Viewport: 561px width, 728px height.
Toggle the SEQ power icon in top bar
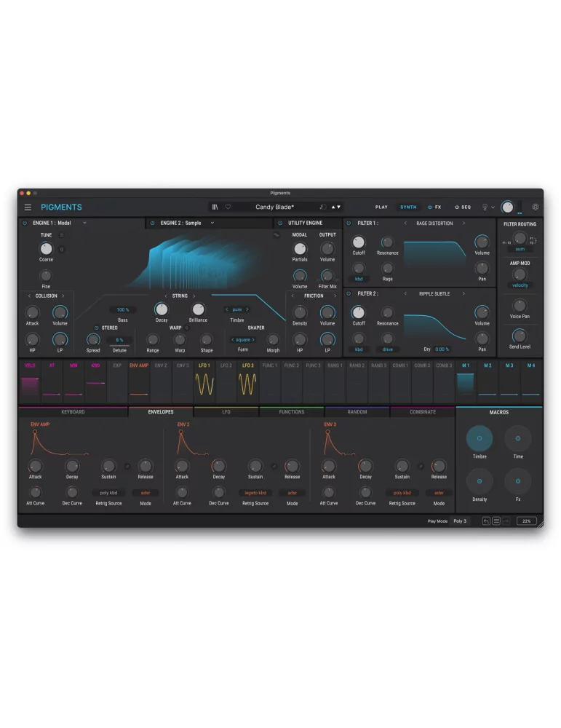(457, 207)
